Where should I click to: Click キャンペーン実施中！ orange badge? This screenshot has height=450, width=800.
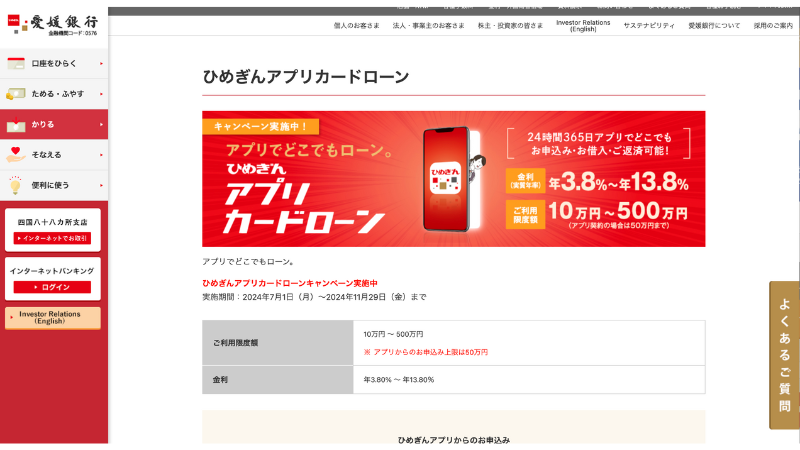pos(260,127)
